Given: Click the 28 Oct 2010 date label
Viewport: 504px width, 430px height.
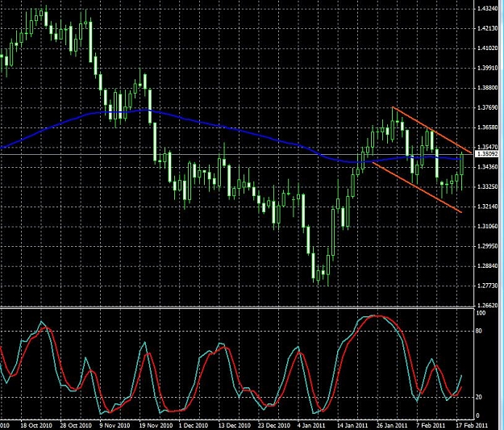Looking at the screenshot, I should 76,425.
